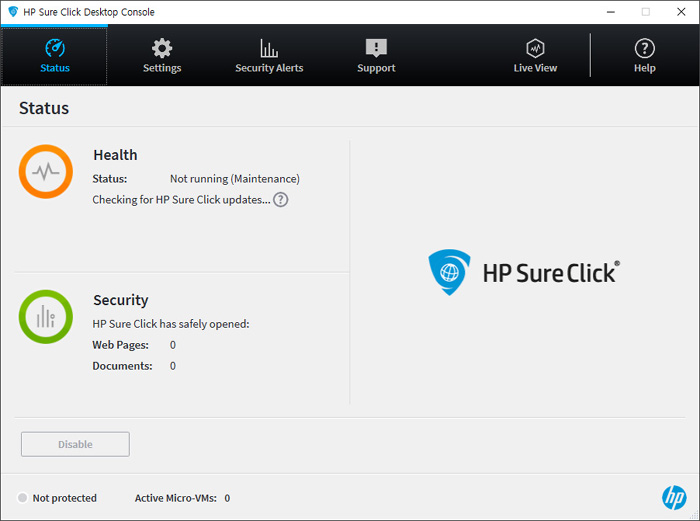Image resolution: width=700 pixels, height=521 pixels.
Task: Switch to Security Alerts tab
Action: [x=269, y=56]
